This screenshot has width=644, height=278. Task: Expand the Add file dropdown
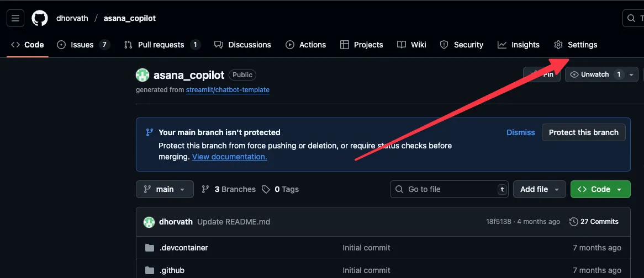pyautogui.click(x=539, y=189)
